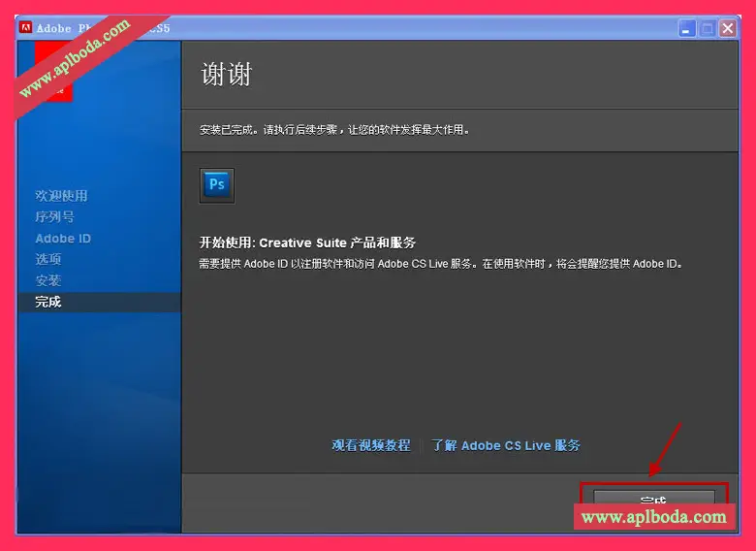Click the Photoshop Ps product icon

point(216,185)
